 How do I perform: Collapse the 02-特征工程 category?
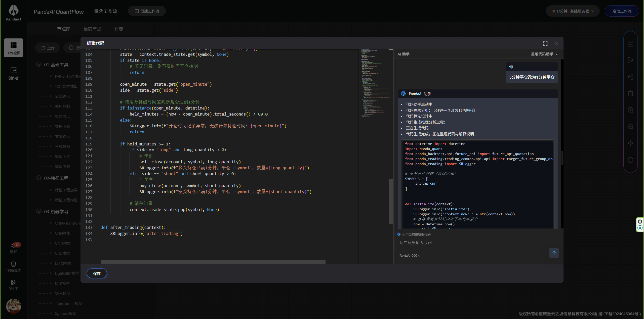point(56,178)
